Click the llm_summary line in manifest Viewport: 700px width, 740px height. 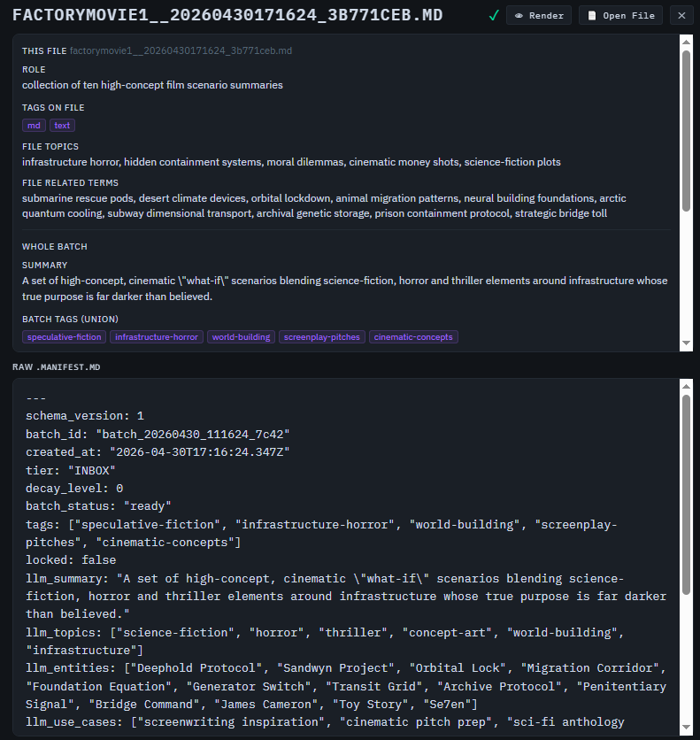coord(346,596)
